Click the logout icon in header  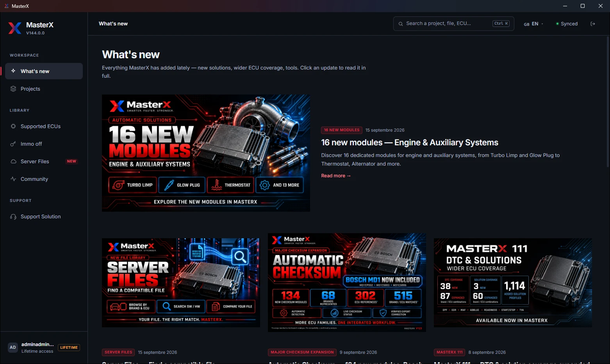point(593,24)
